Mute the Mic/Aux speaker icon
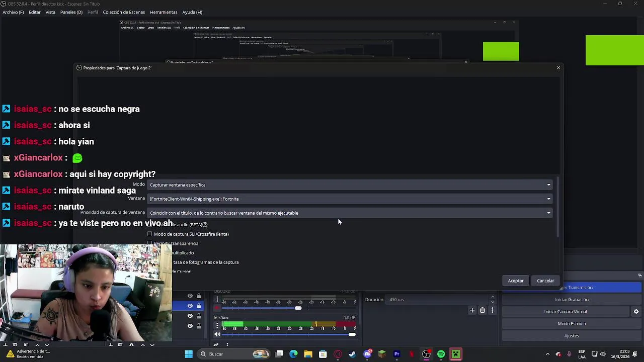The width and height of the screenshot is (644, 362). (217, 334)
